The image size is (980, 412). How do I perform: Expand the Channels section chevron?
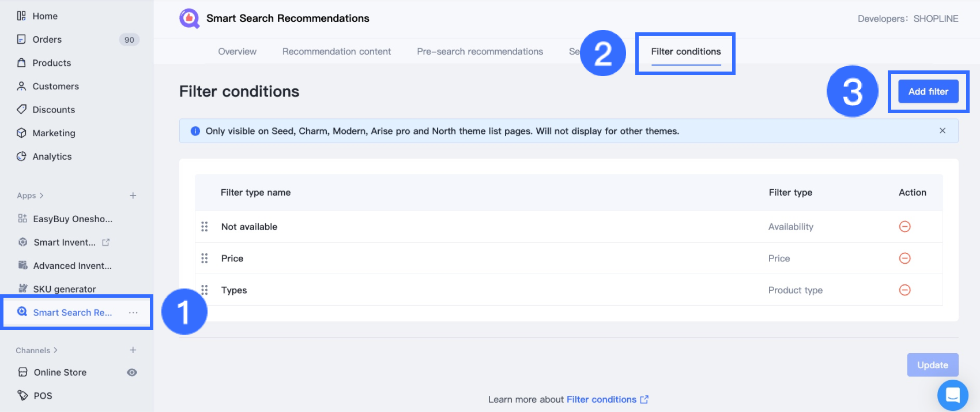click(x=55, y=350)
